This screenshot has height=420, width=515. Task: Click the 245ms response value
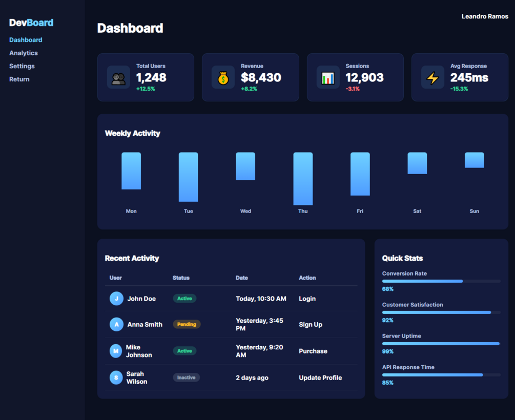pos(469,77)
